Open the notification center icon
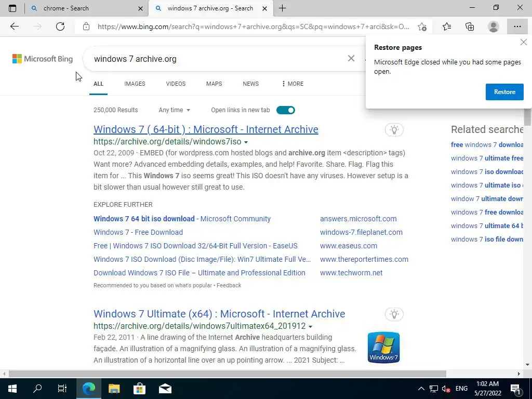This screenshot has width=532, height=399. pyautogui.click(x=515, y=389)
